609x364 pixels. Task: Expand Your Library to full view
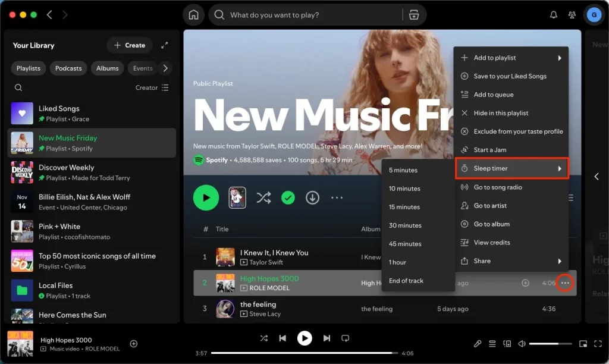(164, 45)
